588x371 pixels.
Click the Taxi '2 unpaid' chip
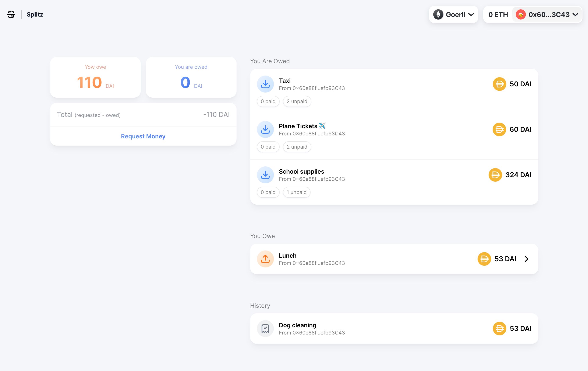pos(297,101)
